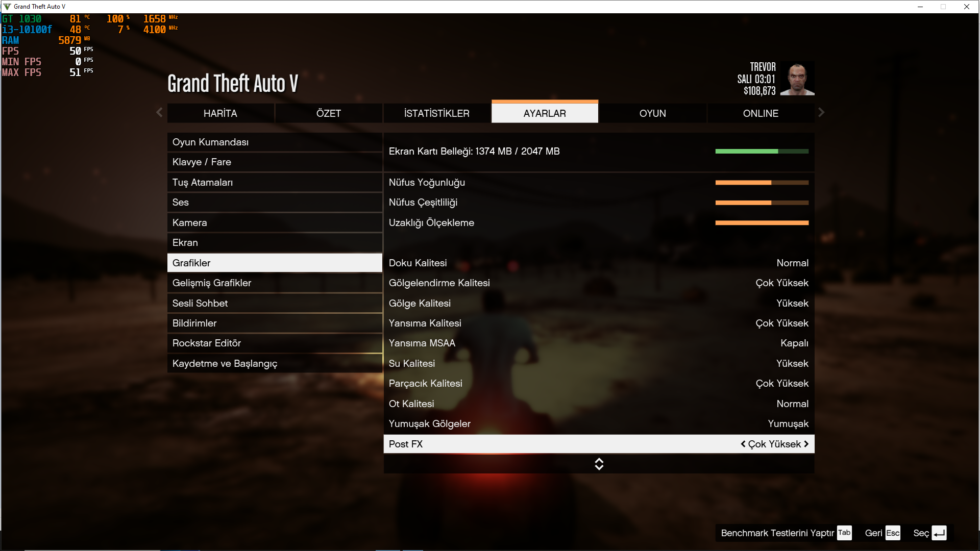This screenshot has width=980, height=551.
Task: Click the left tab navigation arrow
Action: [159, 112]
